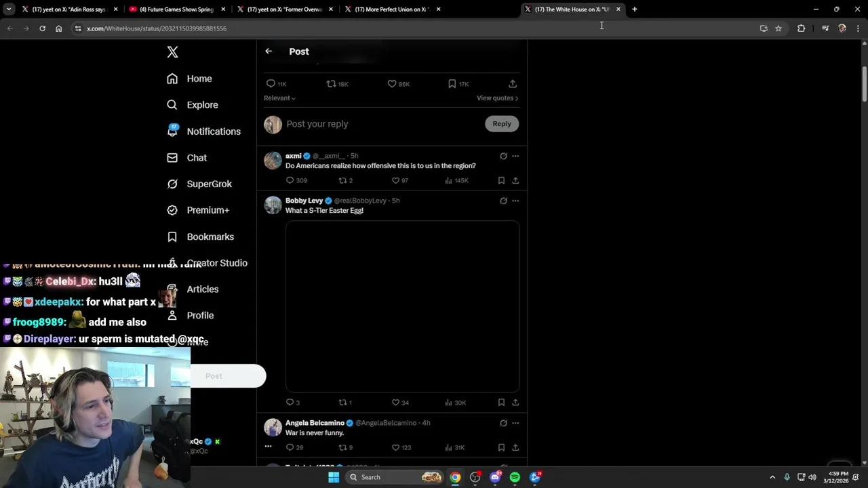
Task: Open Grok icon on Angela Belcamino's reply
Action: tap(503, 423)
